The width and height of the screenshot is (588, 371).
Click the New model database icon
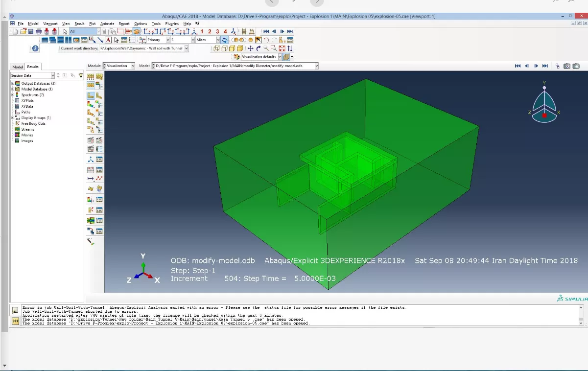15,31
